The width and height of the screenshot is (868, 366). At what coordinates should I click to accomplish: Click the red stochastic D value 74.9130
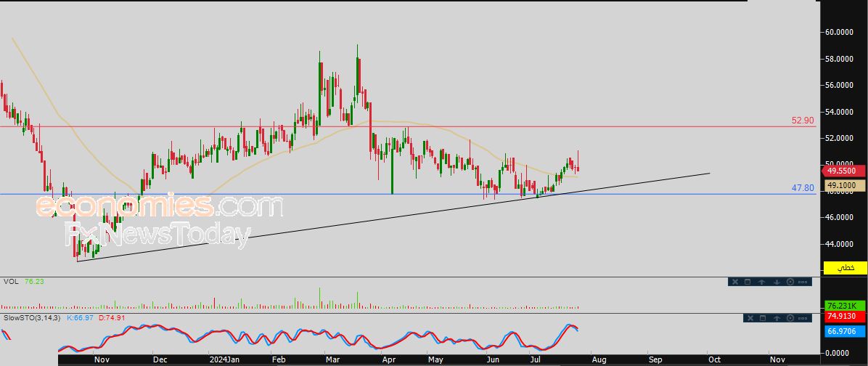point(845,317)
